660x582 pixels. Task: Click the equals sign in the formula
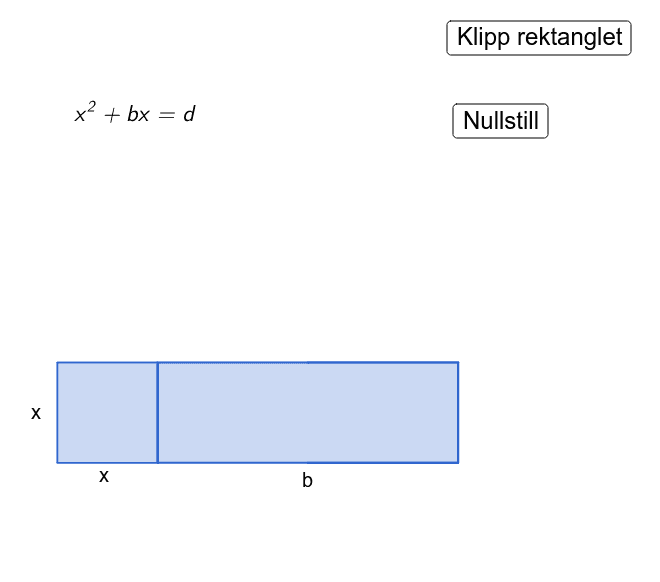164,115
